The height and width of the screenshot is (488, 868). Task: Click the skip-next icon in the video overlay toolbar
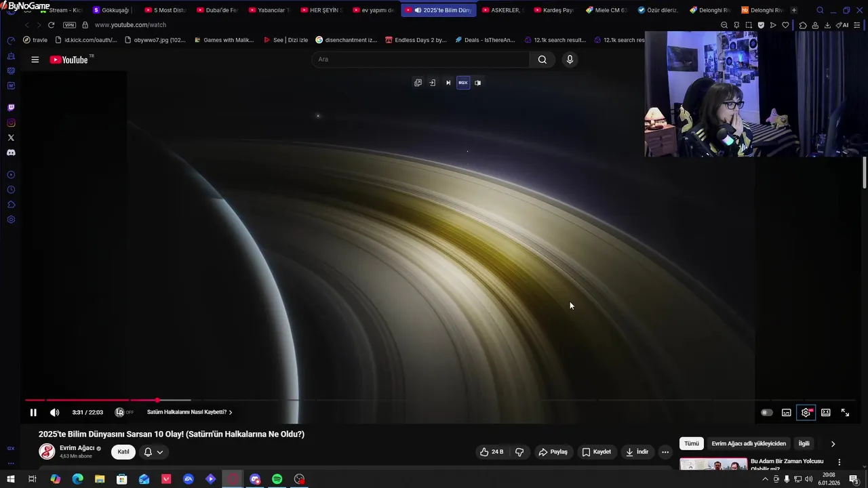[448, 83]
